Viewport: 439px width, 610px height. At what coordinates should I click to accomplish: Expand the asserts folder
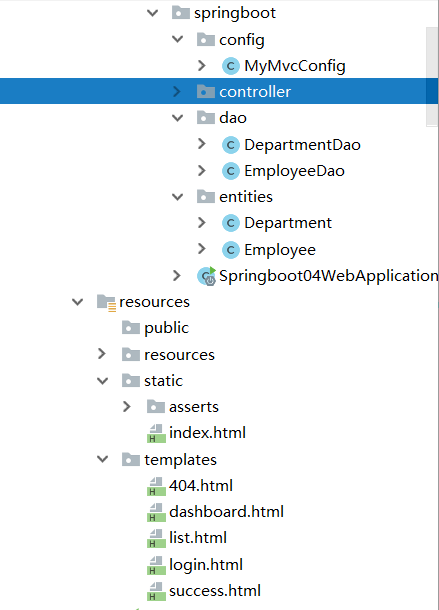[127, 407]
